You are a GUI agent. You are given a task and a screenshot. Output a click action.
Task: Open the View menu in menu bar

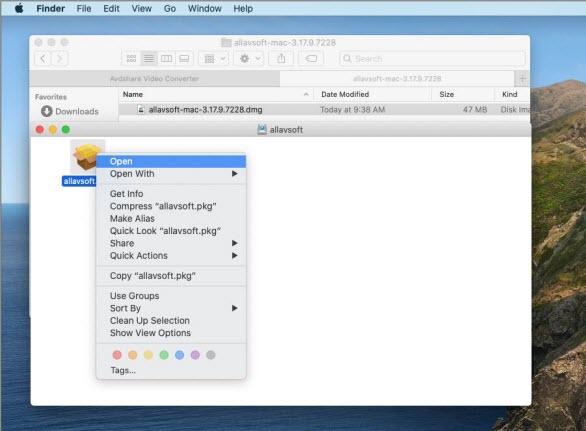point(142,9)
